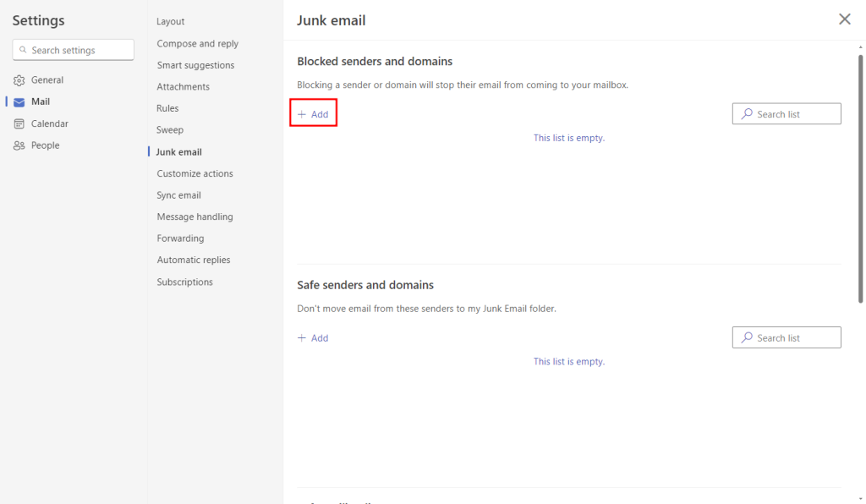
Task: Click the search magnifier in settings search box
Action: pos(23,50)
